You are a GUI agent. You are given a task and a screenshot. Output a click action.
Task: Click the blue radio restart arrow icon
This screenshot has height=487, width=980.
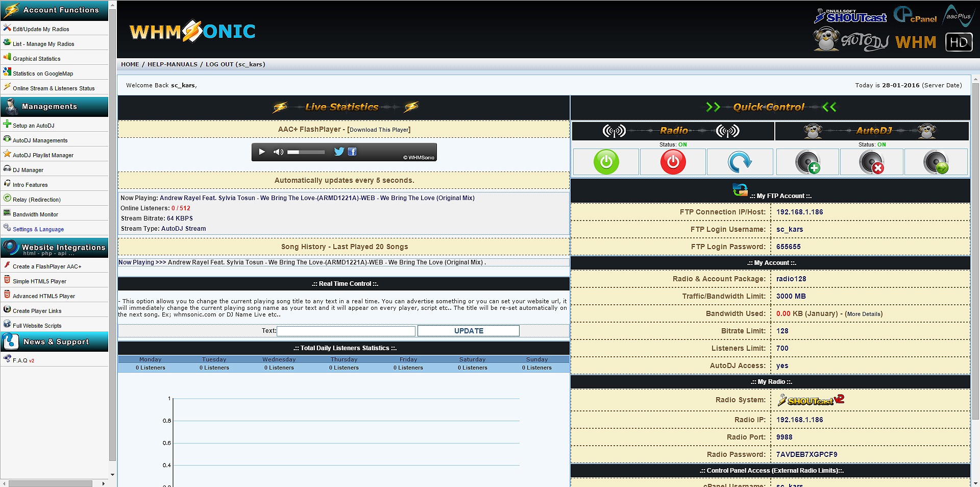[x=739, y=162]
